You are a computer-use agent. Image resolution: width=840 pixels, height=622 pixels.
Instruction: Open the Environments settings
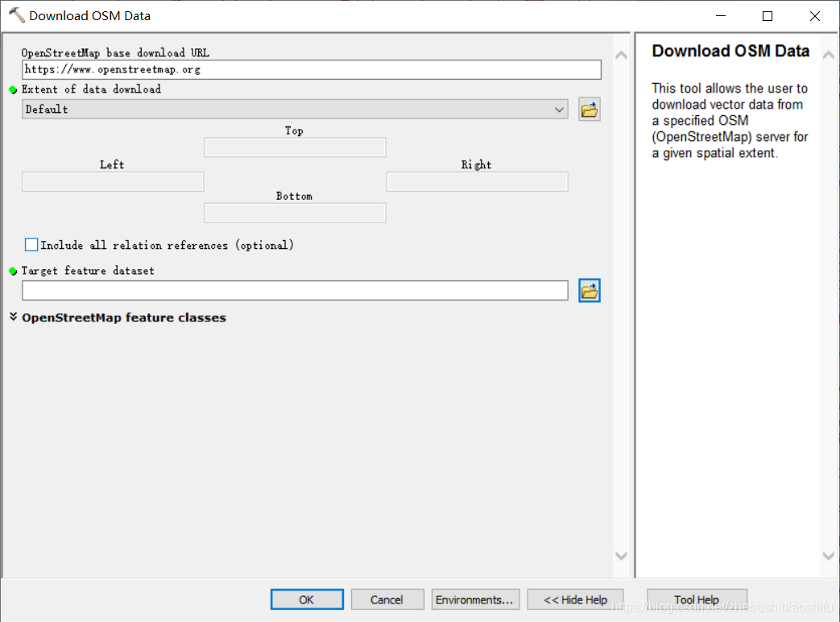475,599
